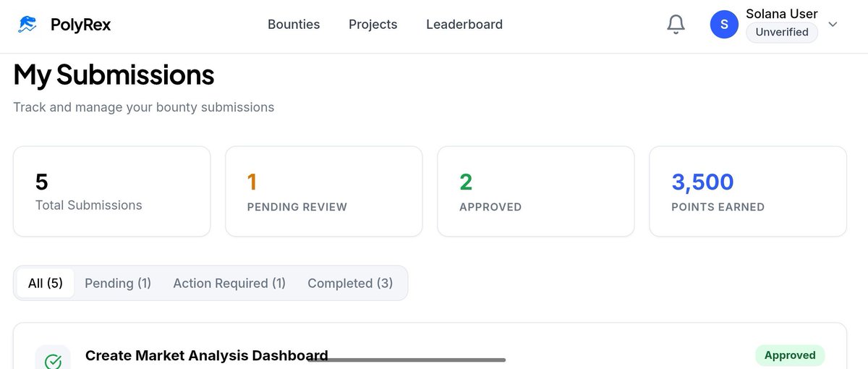868x369 pixels.
Task: Switch to the Completed (3) tab
Action: (x=350, y=283)
